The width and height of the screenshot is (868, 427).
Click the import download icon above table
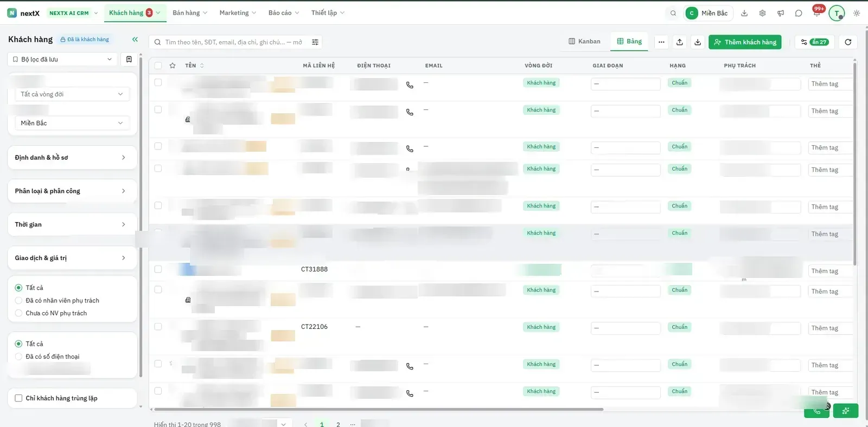point(698,42)
